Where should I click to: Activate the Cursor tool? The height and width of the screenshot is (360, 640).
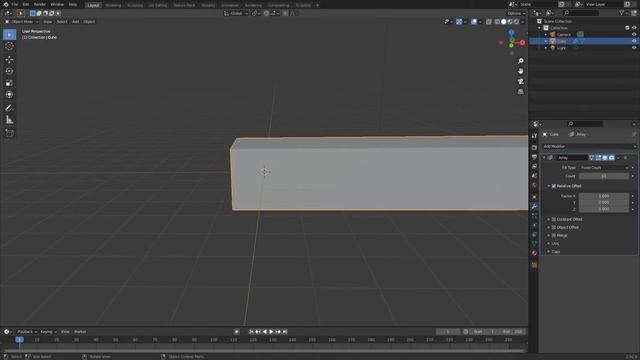[9, 47]
